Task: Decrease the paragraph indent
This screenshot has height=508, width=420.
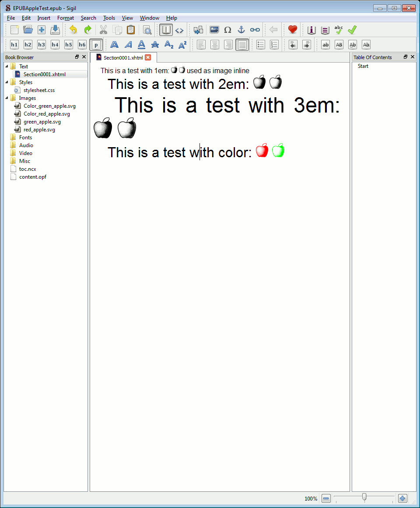Action: (x=293, y=45)
